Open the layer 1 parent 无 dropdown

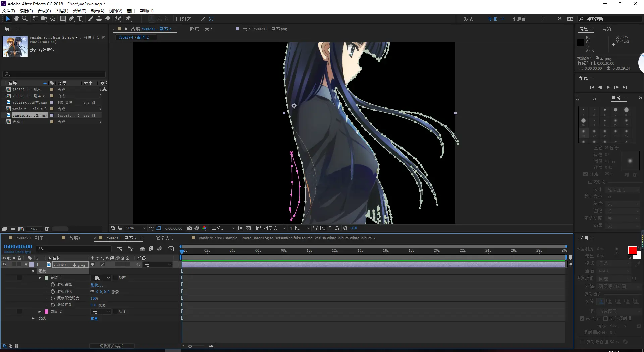pyautogui.click(x=158, y=265)
